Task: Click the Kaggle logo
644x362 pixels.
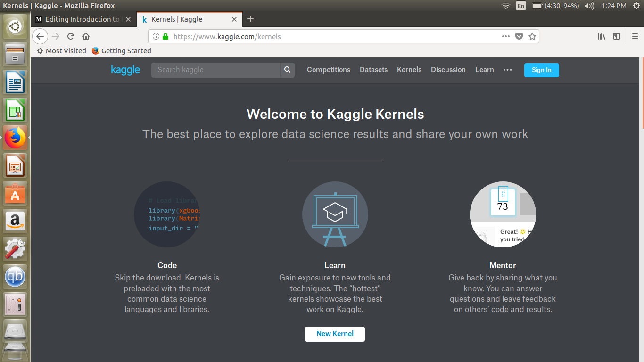Action: pos(125,70)
